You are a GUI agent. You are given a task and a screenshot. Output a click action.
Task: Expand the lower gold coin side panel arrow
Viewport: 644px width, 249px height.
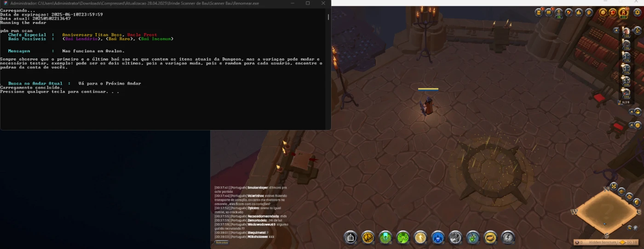(x=632, y=125)
